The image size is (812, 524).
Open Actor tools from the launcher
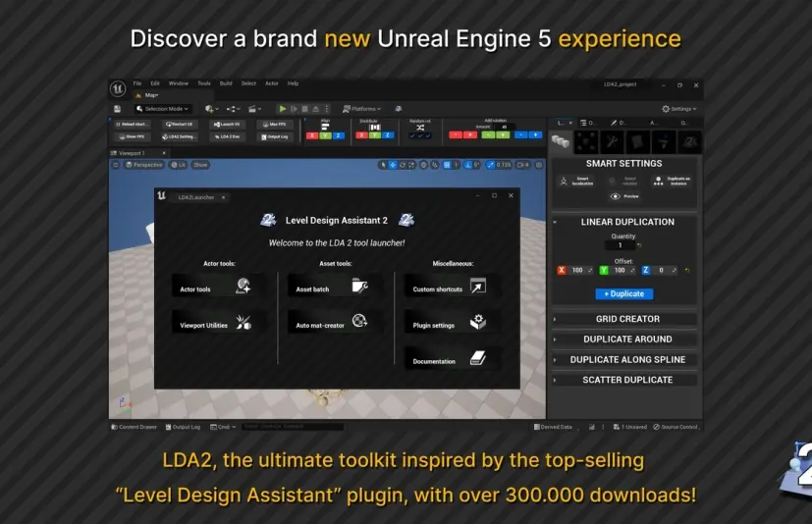(216, 288)
